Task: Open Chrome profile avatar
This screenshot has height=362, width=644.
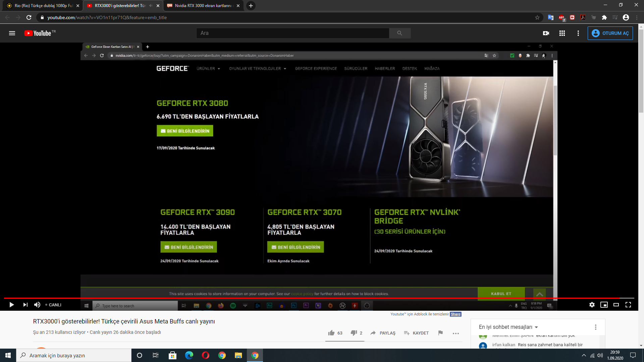Action: pos(626,17)
